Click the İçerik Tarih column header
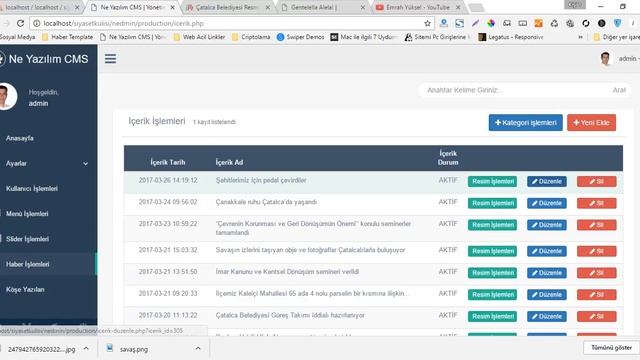 click(x=168, y=162)
